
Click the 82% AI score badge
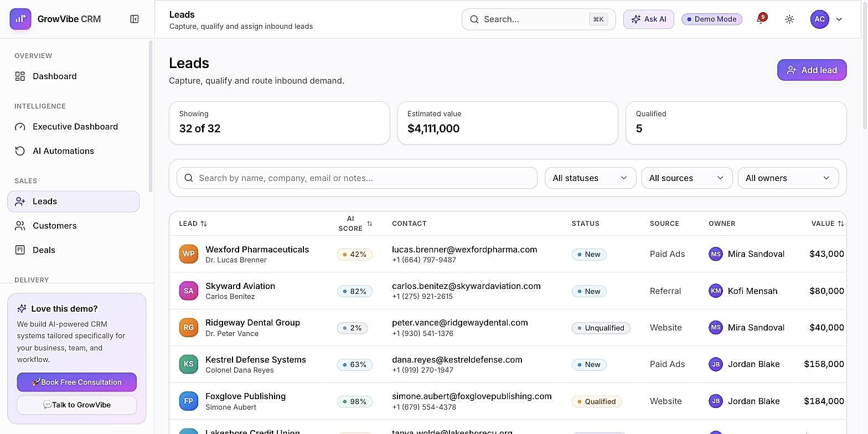[x=355, y=291]
